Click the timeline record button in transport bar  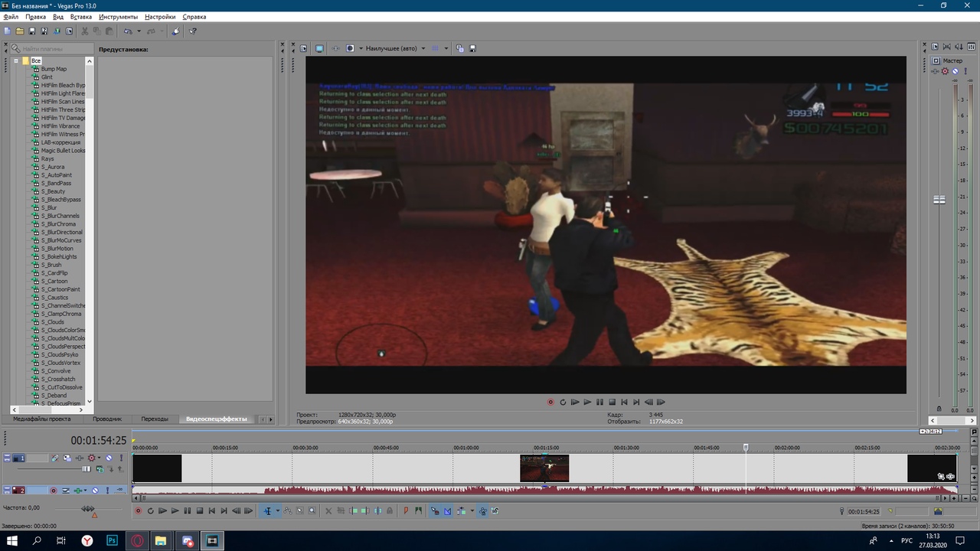point(139,510)
